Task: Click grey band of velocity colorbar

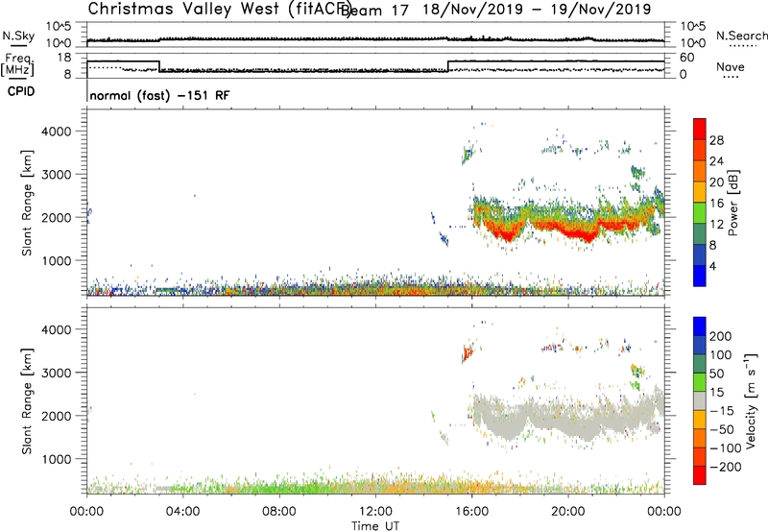Action: (x=700, y=401)
